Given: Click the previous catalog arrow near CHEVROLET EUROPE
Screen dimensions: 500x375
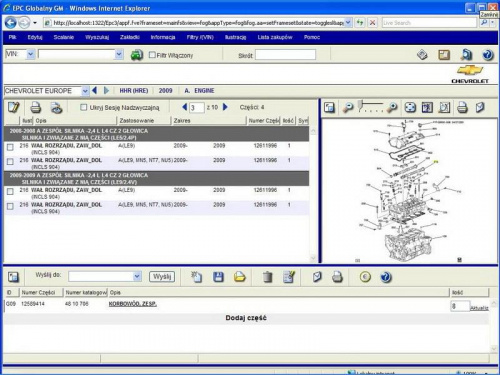Looking at the screenshot, I should coord(95,90).
